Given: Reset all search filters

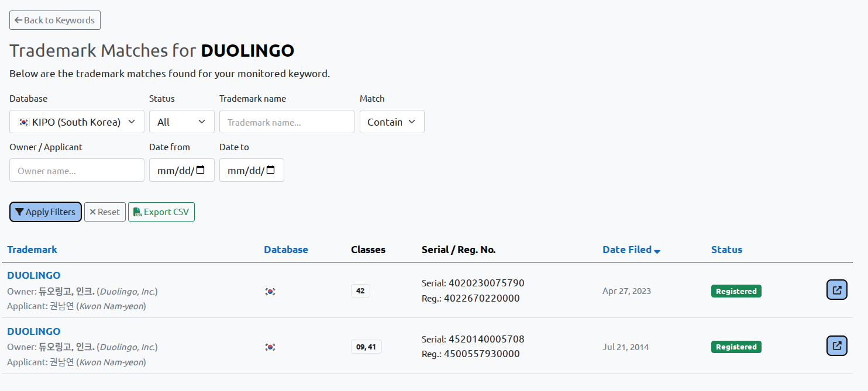Looking at the screenshot, I should pyautogui.click(x=105, y=212).
